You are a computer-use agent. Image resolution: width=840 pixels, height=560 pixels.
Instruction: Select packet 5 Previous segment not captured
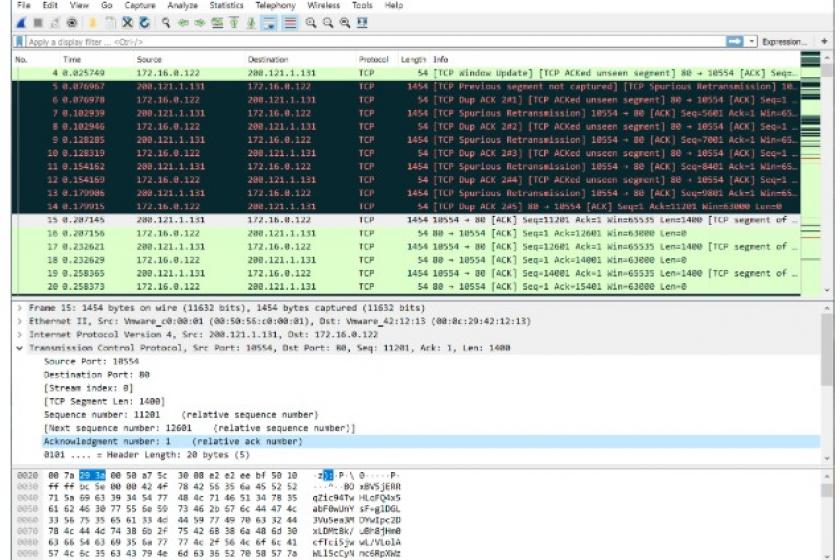pyautogui.click(x=406, y=86)
